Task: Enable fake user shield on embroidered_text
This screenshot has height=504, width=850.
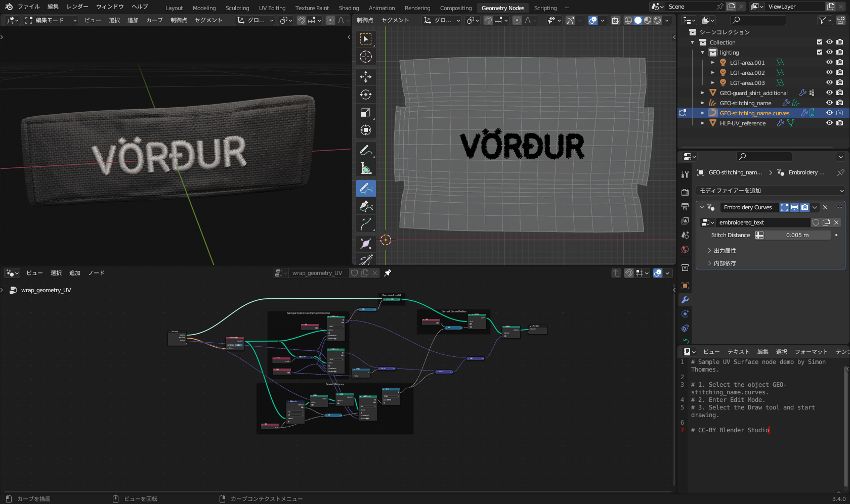Action: pyautogui.click(x=816, y=222)
